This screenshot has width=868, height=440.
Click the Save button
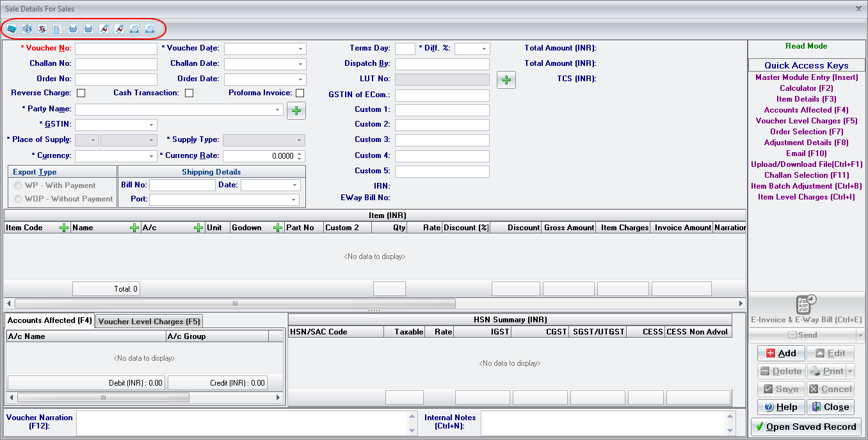click(x=781, y=389)
